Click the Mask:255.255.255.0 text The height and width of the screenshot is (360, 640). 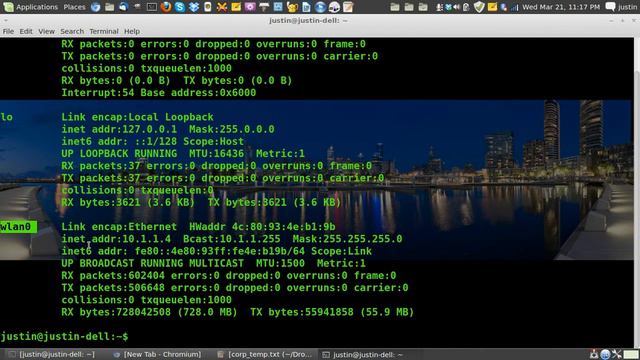347,239
